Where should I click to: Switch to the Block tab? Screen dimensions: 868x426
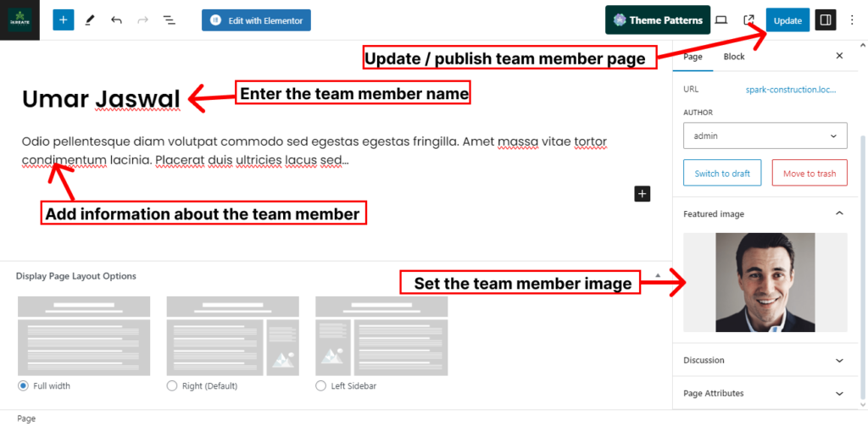(733, 56)
